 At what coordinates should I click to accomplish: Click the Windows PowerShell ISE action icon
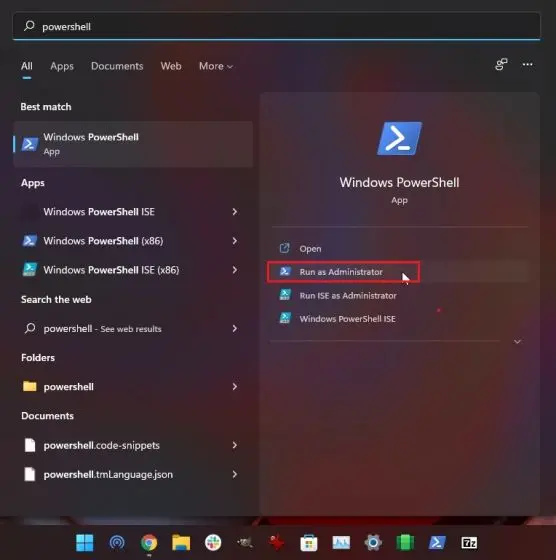285,318
